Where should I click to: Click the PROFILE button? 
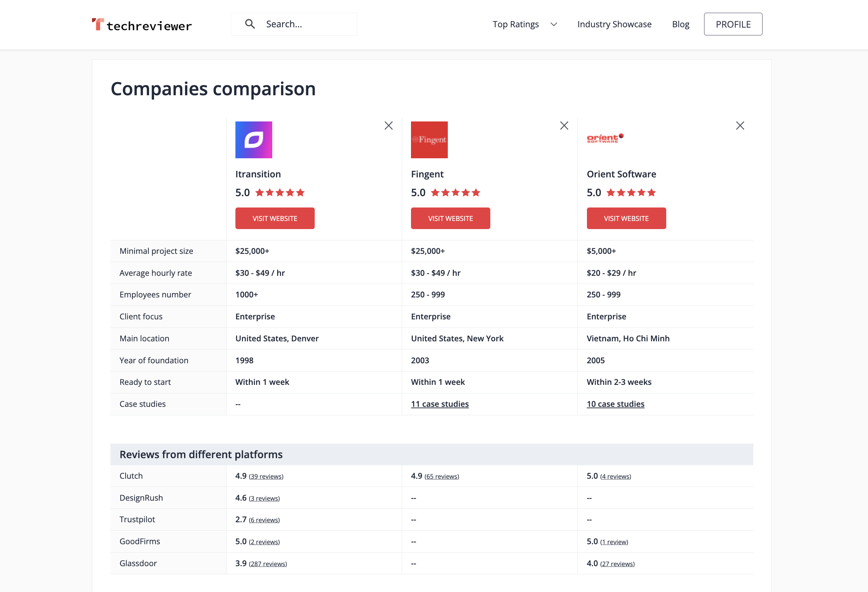point(733,24)
